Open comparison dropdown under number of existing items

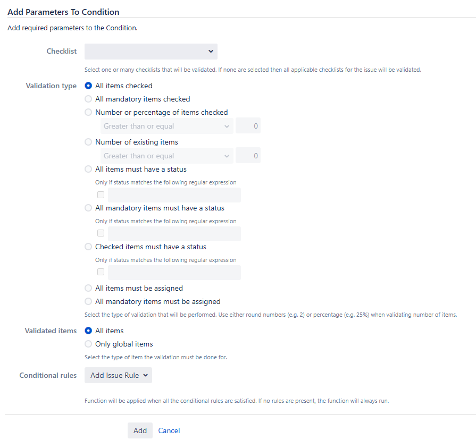click(x=166, y=156)
